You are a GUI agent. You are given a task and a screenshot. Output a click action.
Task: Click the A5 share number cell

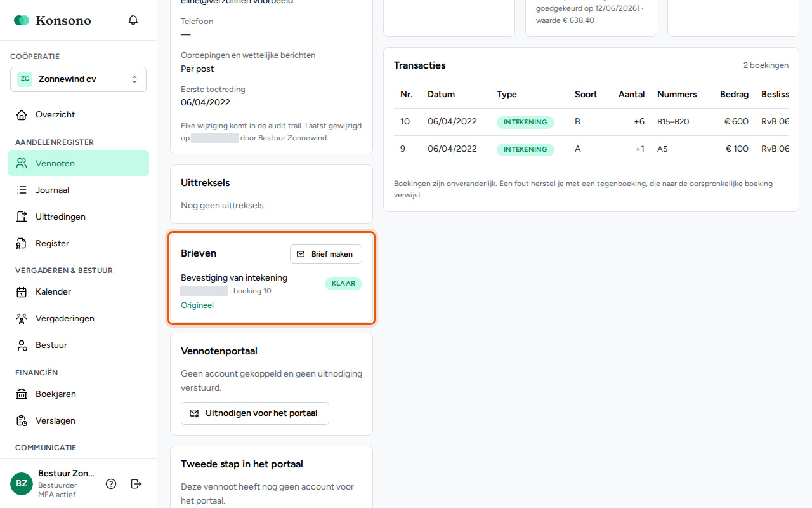[x=662, y=149]
